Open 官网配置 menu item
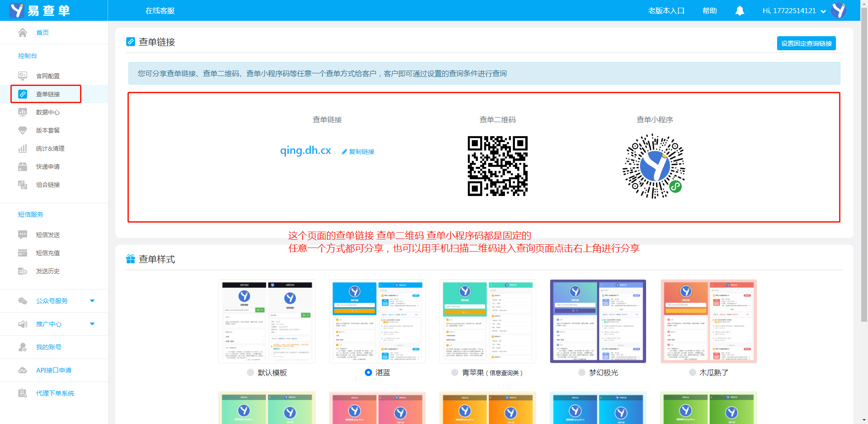The width and height of the screenshot is (868, 424). 48,76
